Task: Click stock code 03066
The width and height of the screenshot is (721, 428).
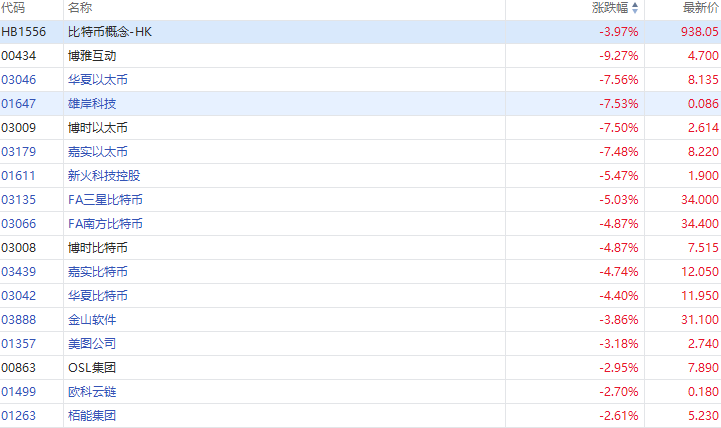Action: (x=18, y=223)
